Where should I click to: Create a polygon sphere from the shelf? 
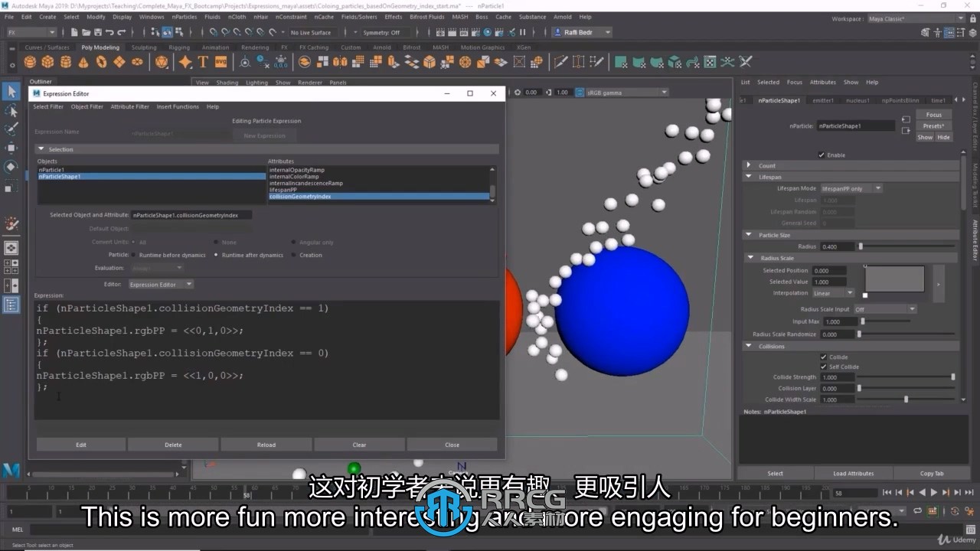[x=30, y=62]
